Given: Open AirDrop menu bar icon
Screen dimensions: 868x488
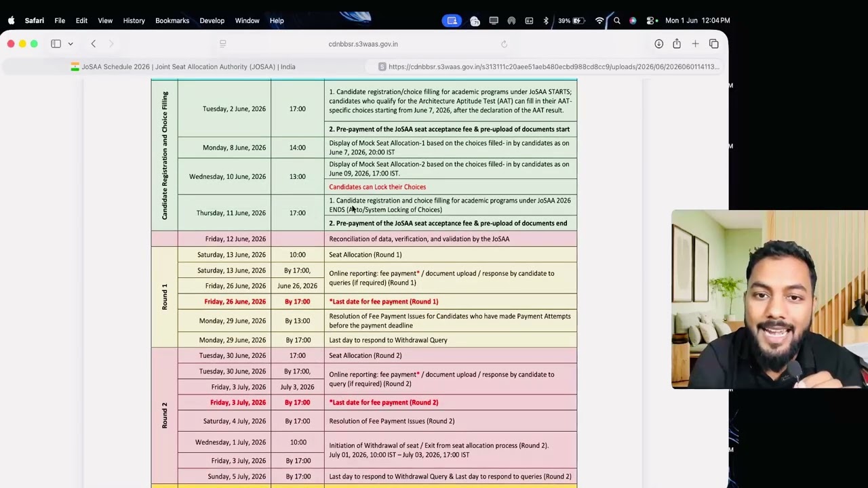Looking at the screenshot, I should 511,20.
